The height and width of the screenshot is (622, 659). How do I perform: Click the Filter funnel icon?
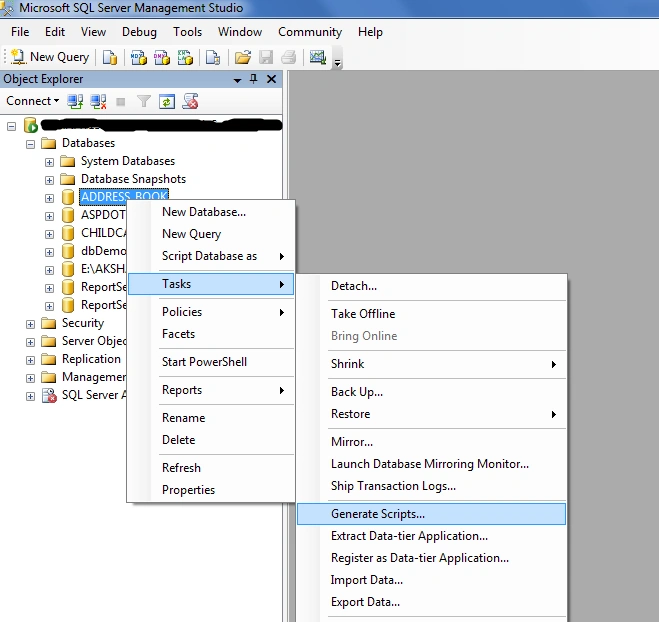click(144, 101)
